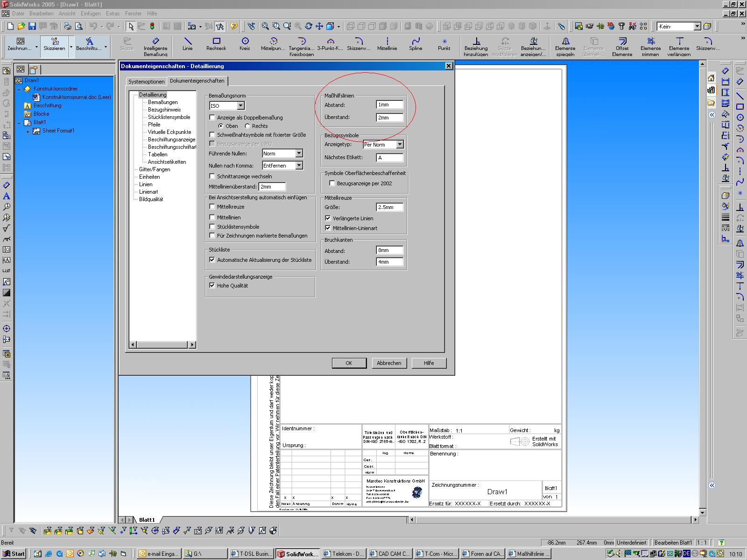The image size is (747, 560).
Task: Switch to the Systemoptionen tab
Action: point(147,82)
